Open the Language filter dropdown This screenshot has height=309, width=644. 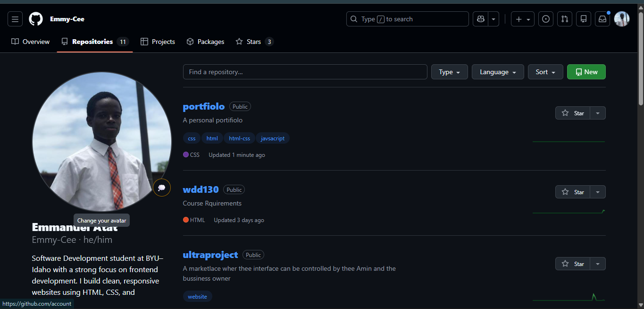498,72
